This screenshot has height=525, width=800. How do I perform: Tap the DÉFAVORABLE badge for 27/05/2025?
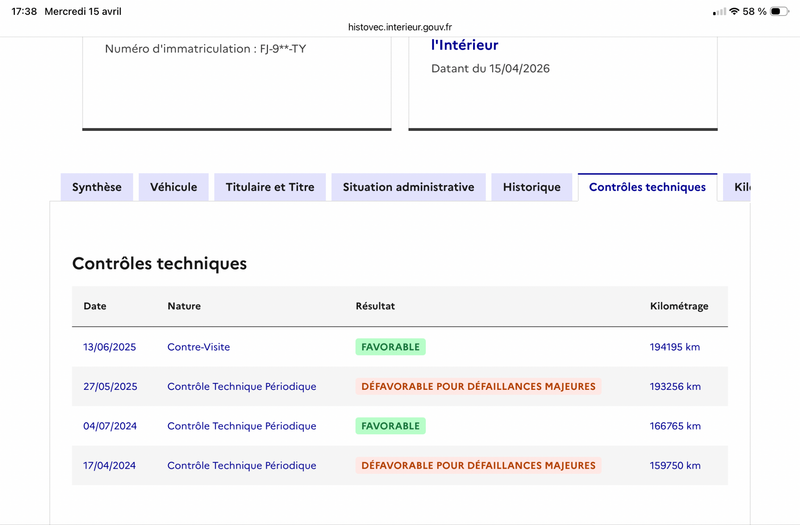click(478, 386)
